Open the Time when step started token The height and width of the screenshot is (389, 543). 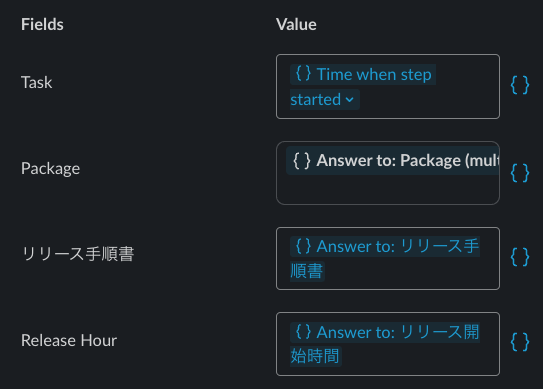click(363, 87)
